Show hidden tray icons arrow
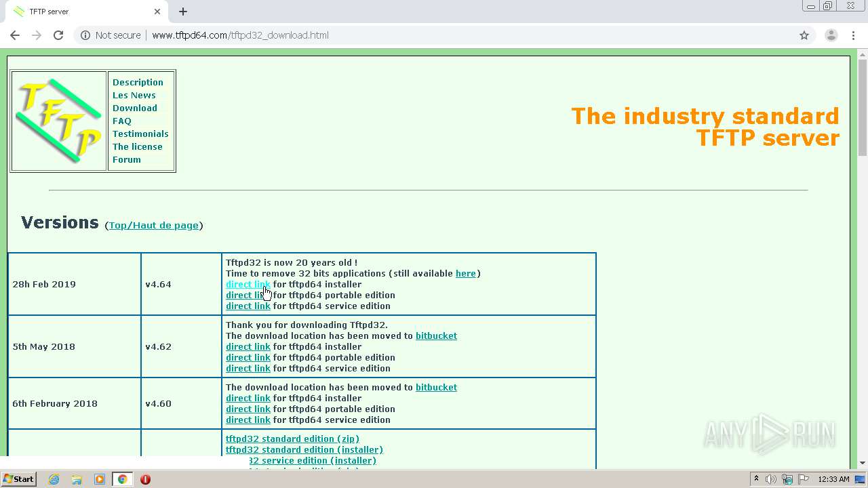868x488 pixels. 756,479
